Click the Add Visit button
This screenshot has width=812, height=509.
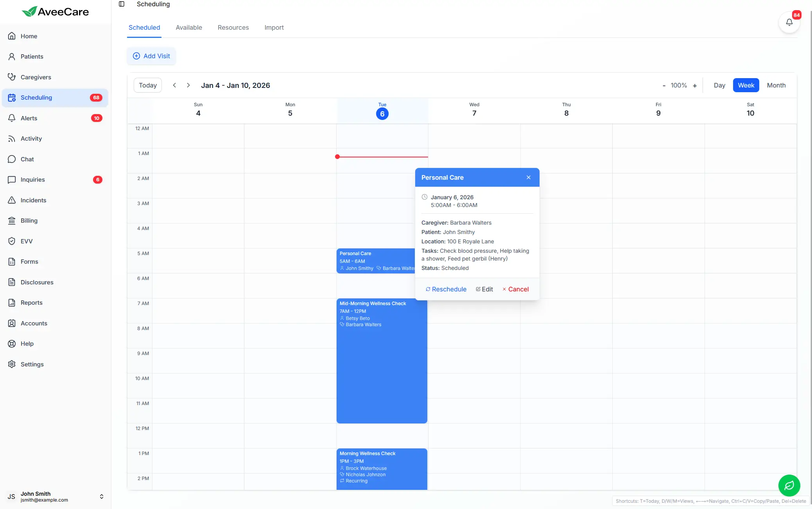pos(151,56)
